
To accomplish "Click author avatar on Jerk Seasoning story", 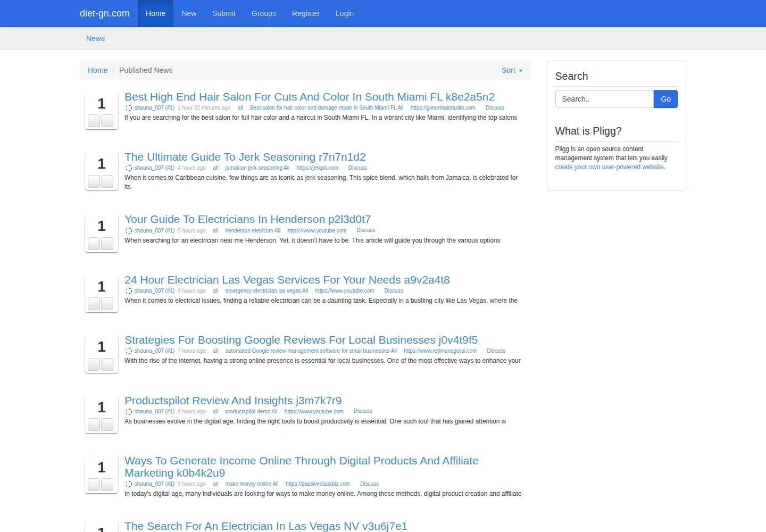I will click(129, 168).
